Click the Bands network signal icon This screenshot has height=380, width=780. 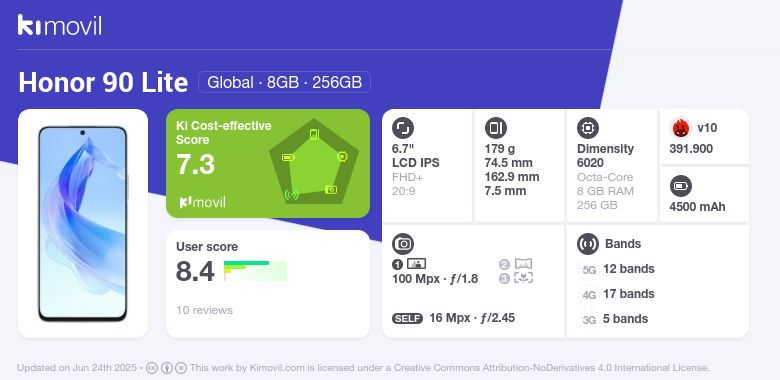tap(587, 244)
